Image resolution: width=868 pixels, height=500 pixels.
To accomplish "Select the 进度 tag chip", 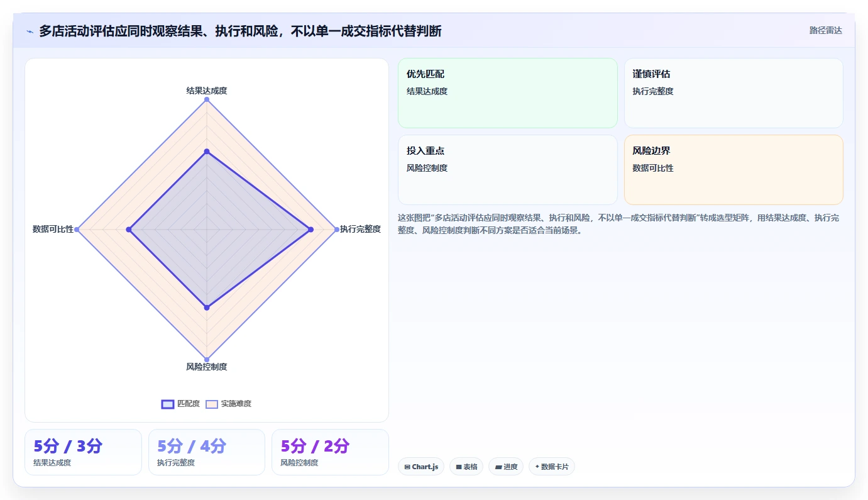I will point(506,467).
